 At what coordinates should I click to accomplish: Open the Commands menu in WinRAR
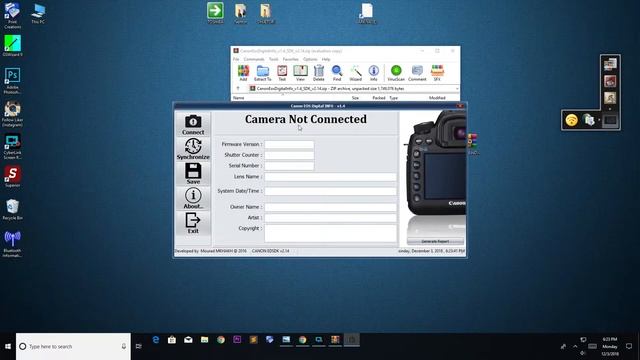254,59
